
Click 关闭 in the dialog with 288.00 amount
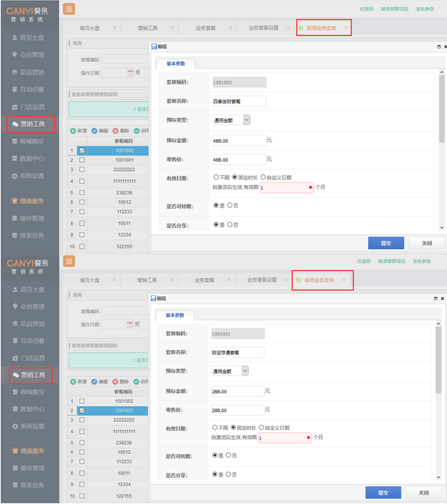(424, 493)
